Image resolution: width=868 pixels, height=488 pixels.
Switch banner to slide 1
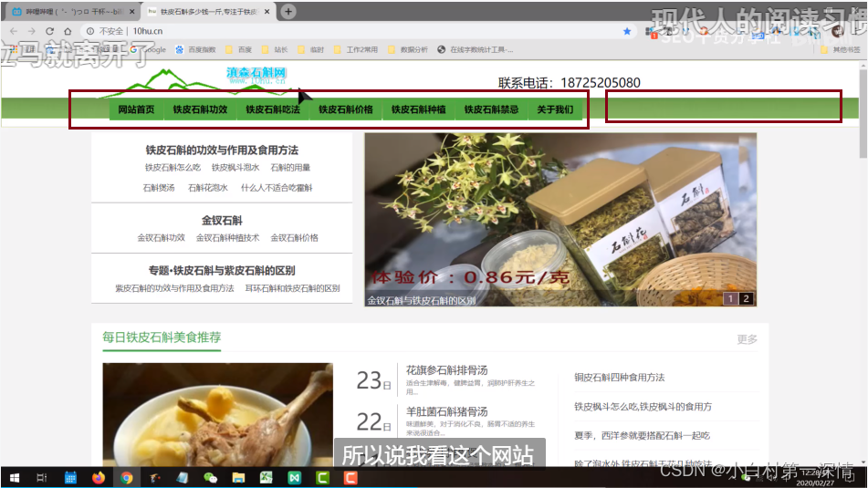pyautogui.click(x=730, y=299)
